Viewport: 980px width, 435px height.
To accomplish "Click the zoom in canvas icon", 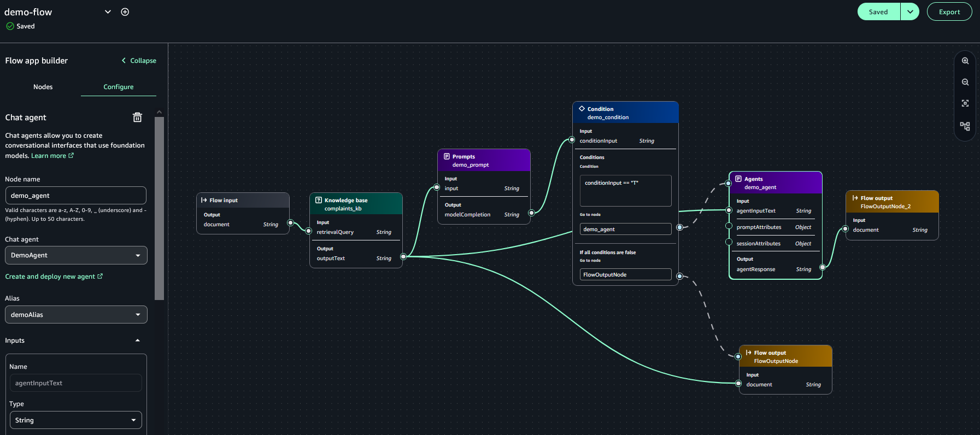I will (x=965, y=61).
